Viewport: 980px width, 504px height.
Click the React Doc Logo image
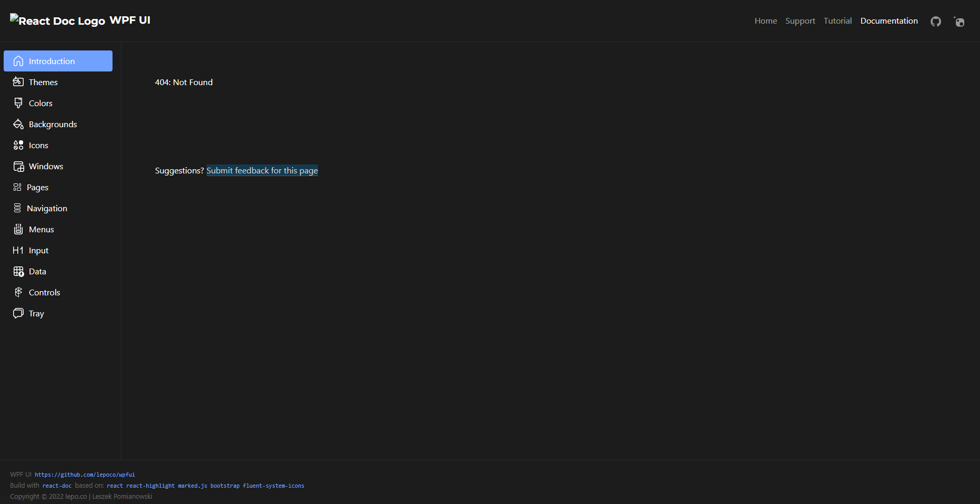point(58,20)
